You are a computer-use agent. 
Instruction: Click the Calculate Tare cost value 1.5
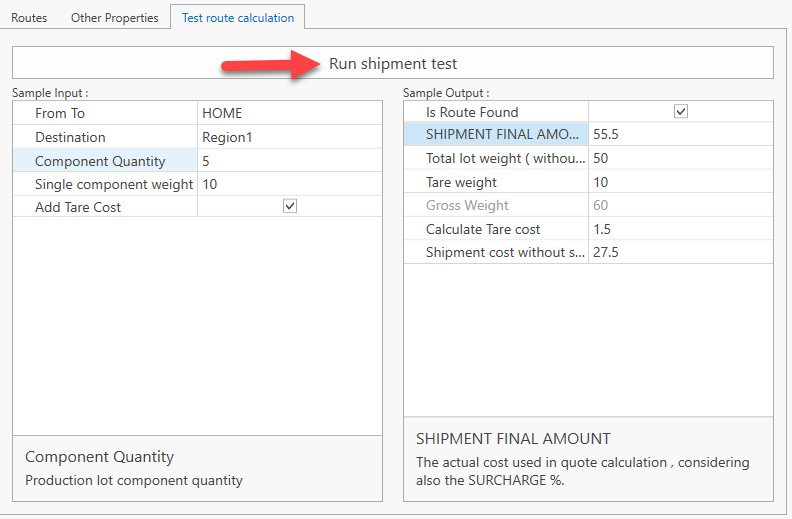[x=680, y=229]
